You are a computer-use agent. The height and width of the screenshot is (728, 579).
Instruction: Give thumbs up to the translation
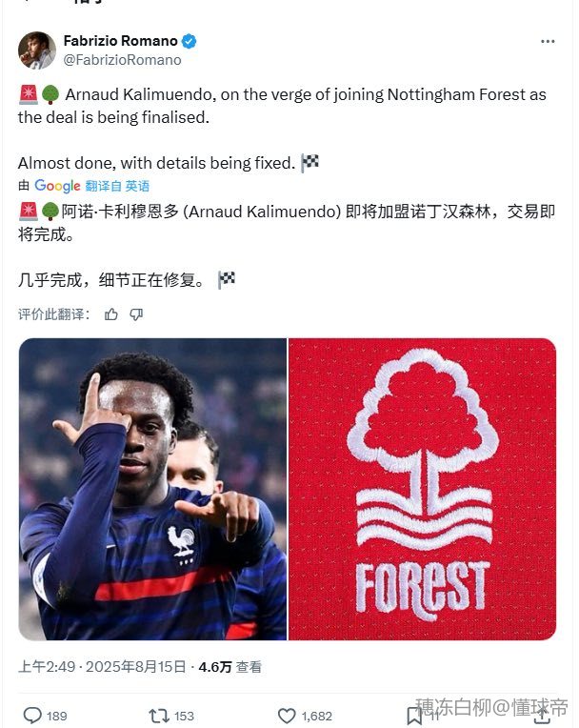point(110,314)
